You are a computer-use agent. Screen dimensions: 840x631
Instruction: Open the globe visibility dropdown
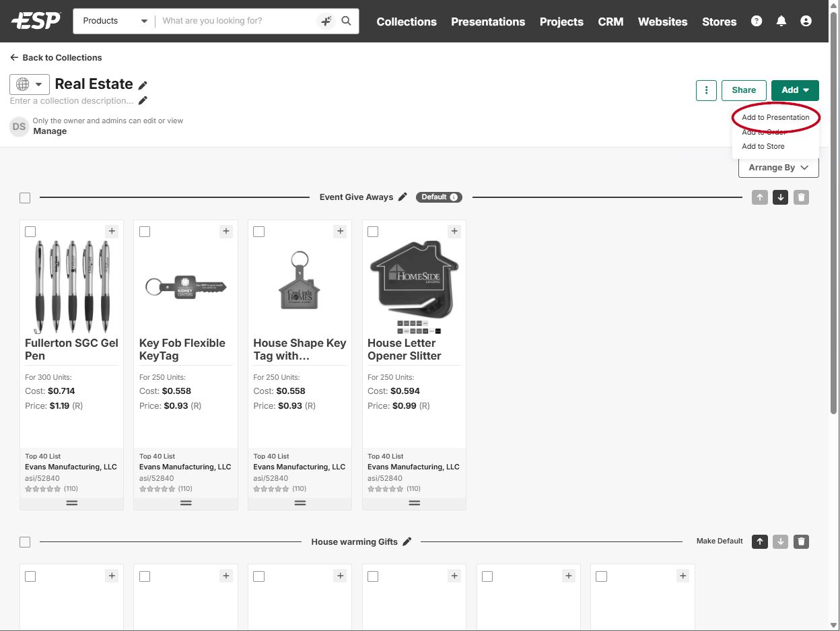click(x=30, y=84)
